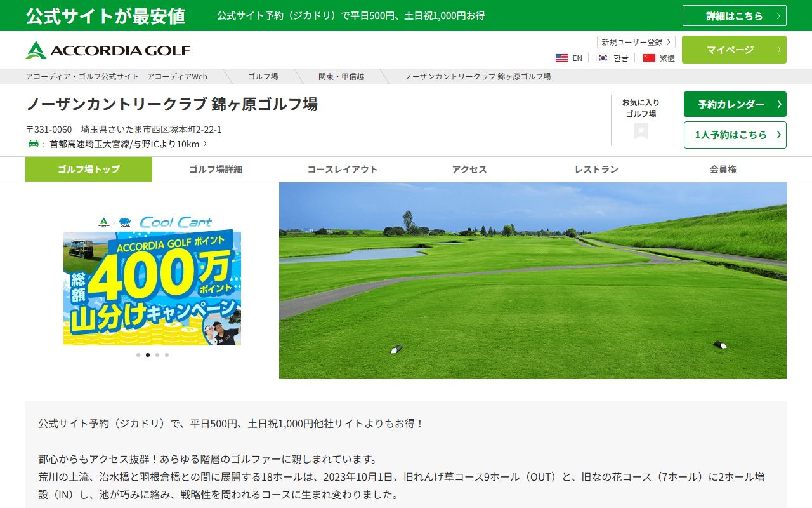812x508 pixels.
Task: Open the 関東・甲信越 breadcrumb
Action: pos(341,76)
